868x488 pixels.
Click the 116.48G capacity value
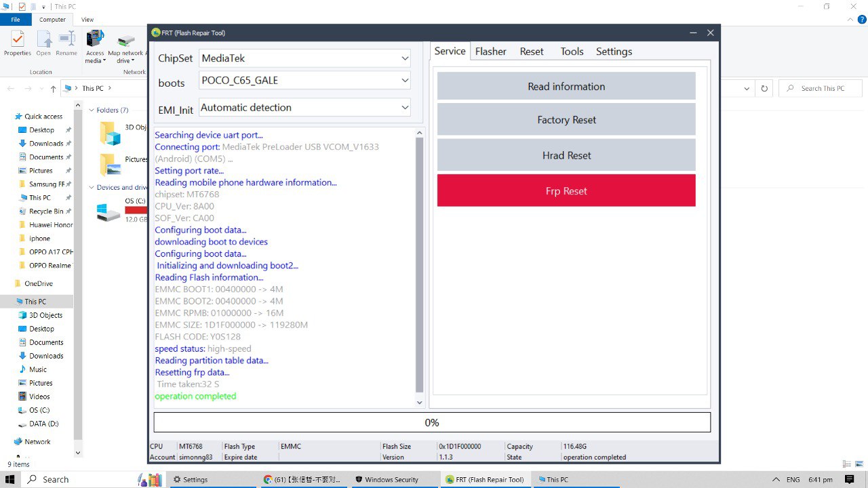[x=575, y=447]
